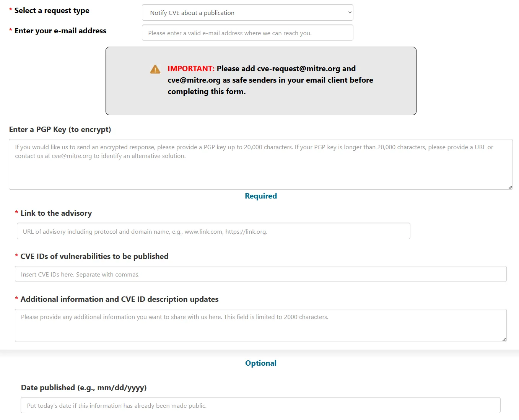Click 'CVE IDs of vulnerabilities to be published' label
The height and width of the screenshot is (420, 519).
[94, 256]
